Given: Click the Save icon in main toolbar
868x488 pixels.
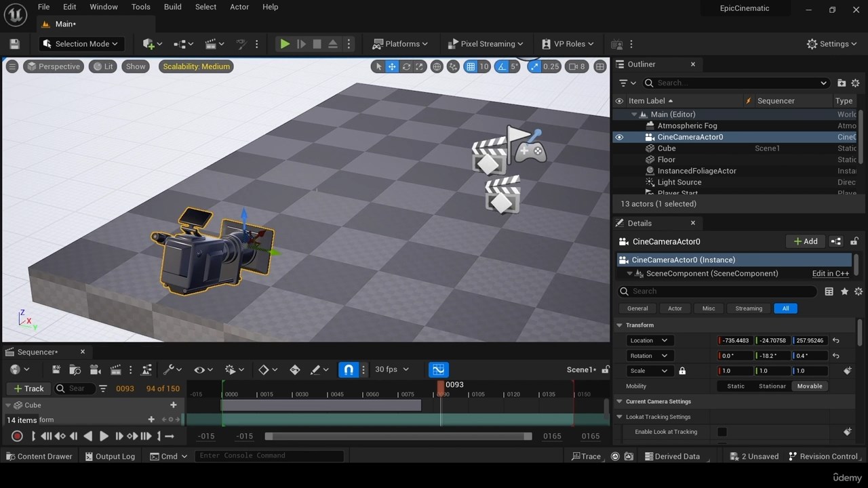Looking at the screenshot, I should tap(14, 44).
